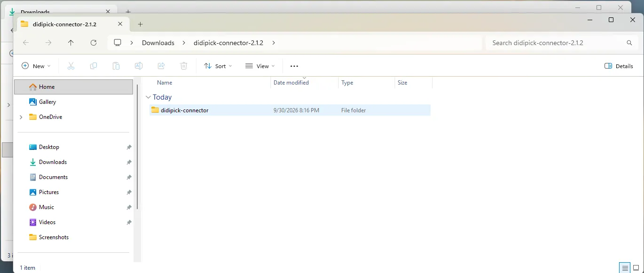Image resolution: width=644 pixels, height=273 pixels.
Task: Select the Downloads breadcrumb in address bar
Action: (158, 43)
